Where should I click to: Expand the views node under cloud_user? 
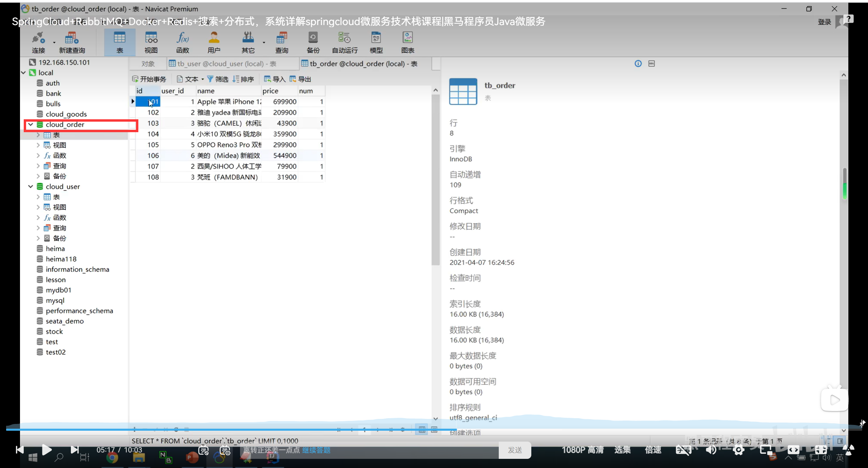point(38,207)
